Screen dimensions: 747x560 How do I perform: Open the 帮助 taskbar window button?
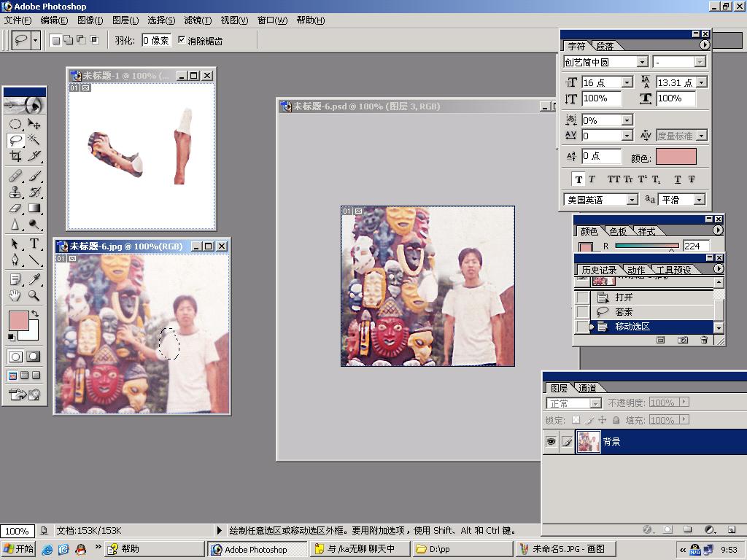[154, 549]
